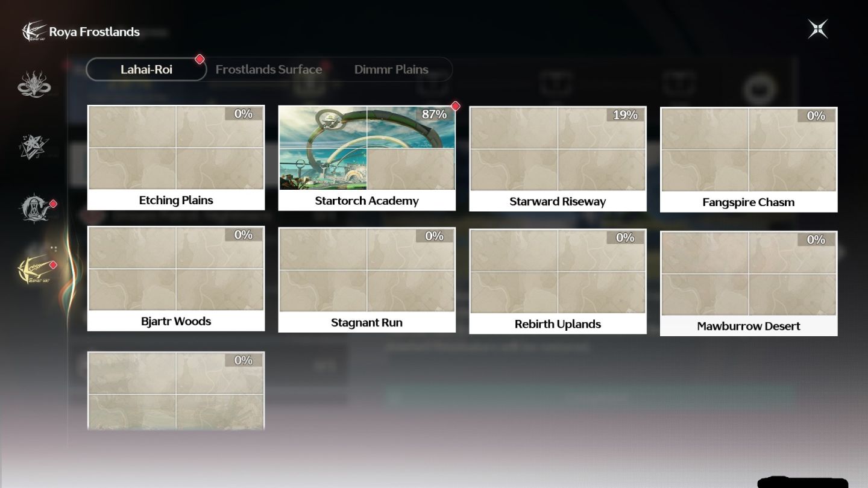Viewport: 868px width, 488px height.
Task: Open the Rebirth Uplands area card
Action: 558,281
